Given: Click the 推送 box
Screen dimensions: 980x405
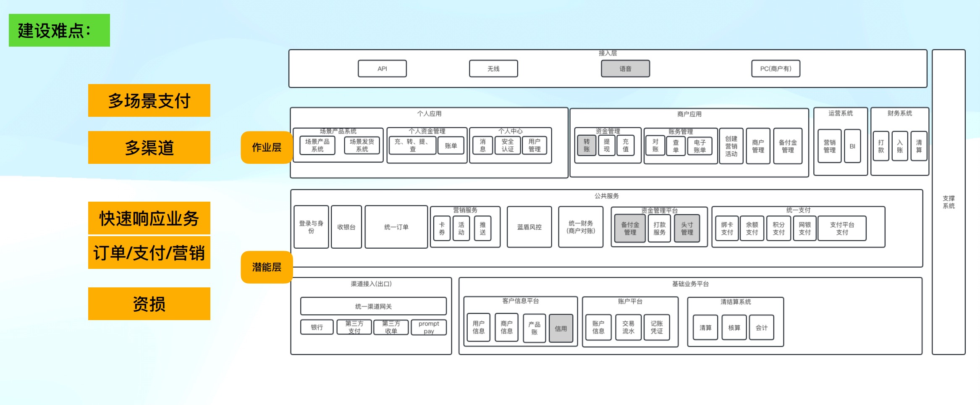Looking at the screenshot, I should (x=482, y=228).
